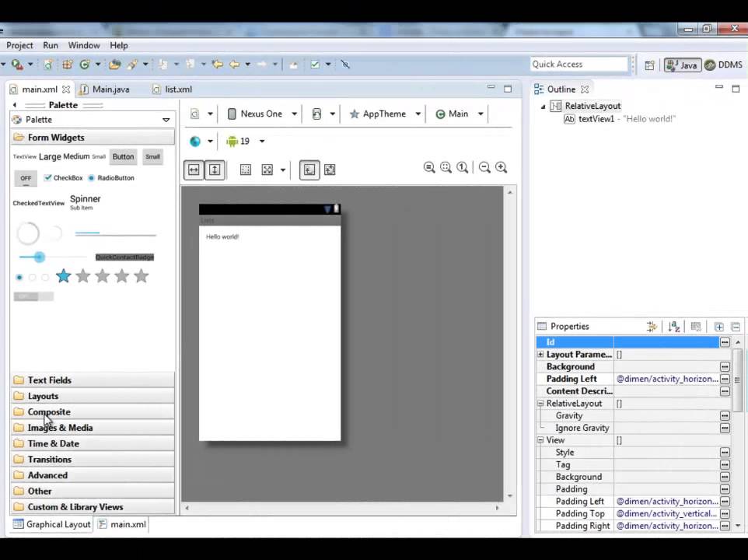Click the Last Edit Location arrow icon
Screen dimensions: 748x560
click(x=218, y=65)
